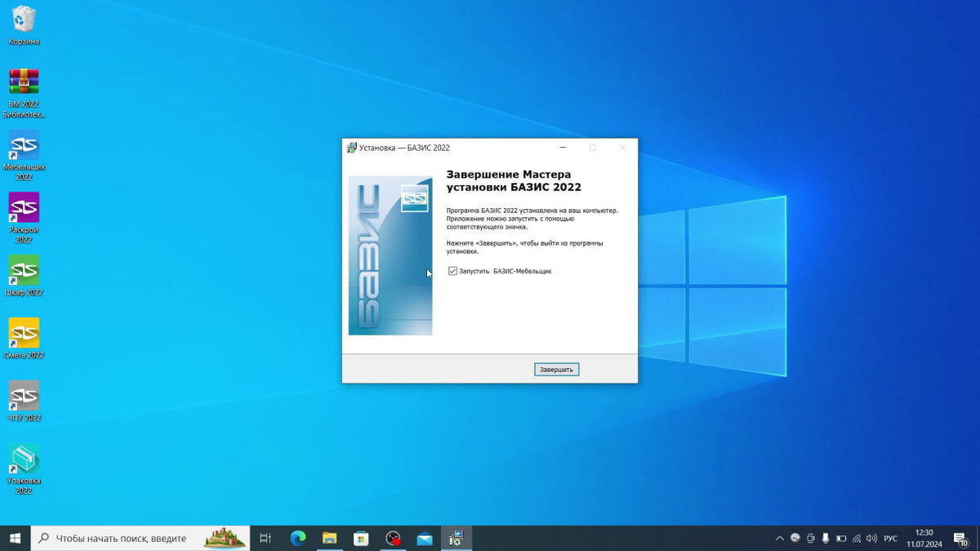Open the Windows Start menu
980x551 pixels.
[15, 539]
